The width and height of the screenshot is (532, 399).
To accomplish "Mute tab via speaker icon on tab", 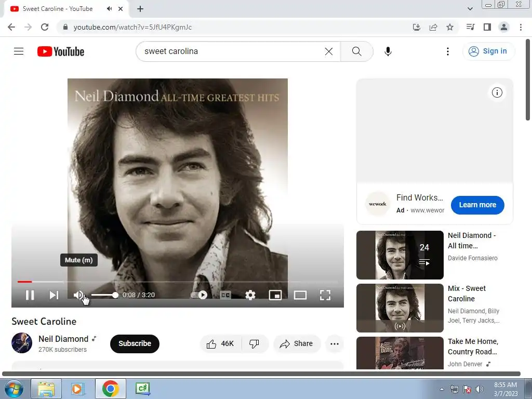I will [109, 9].
